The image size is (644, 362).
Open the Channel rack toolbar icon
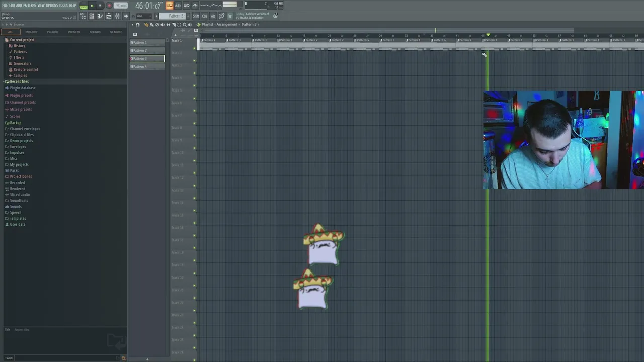pos(92,16)
